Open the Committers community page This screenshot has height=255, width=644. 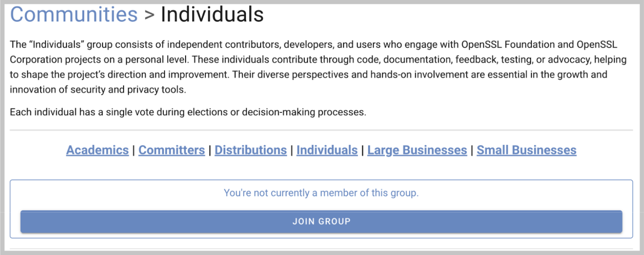171,150
